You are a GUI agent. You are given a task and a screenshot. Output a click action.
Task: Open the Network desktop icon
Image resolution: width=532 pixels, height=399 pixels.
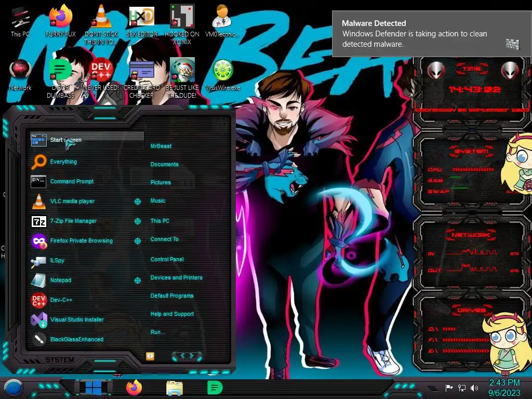pos(20,75)
